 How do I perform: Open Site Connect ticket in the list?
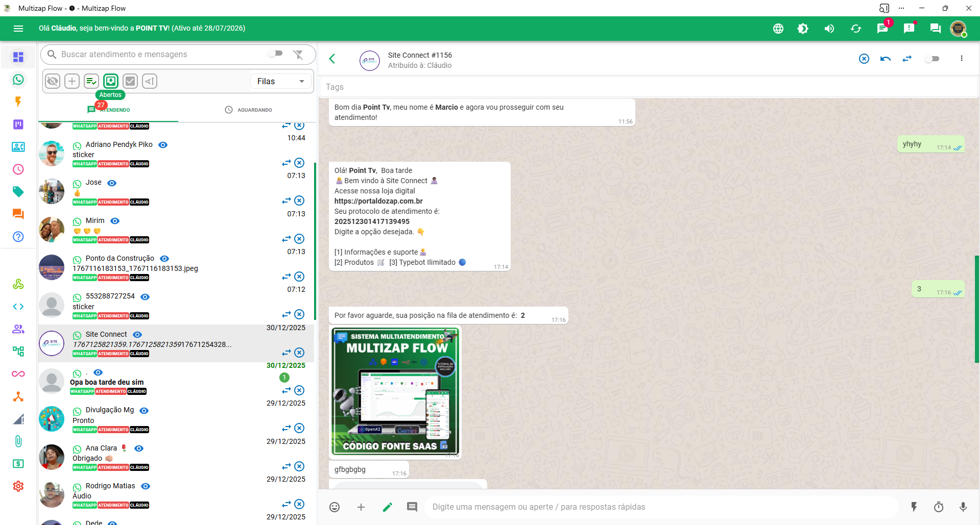click(176, 343)
